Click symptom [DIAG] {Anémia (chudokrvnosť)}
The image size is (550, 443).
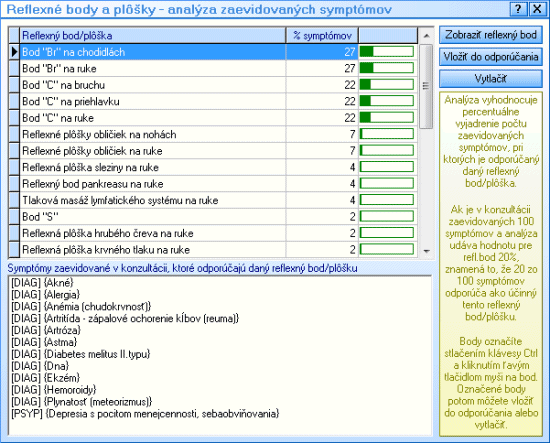point(81,306)
